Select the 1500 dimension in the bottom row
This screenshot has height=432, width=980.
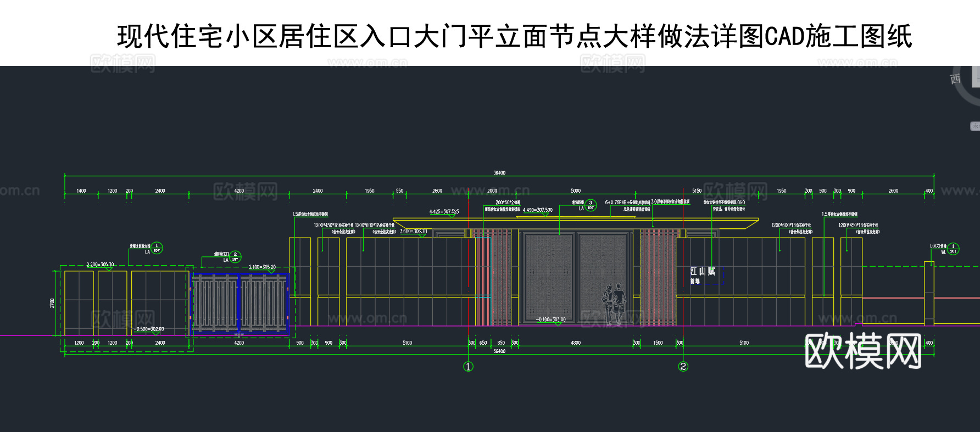(x=658, y=343)
